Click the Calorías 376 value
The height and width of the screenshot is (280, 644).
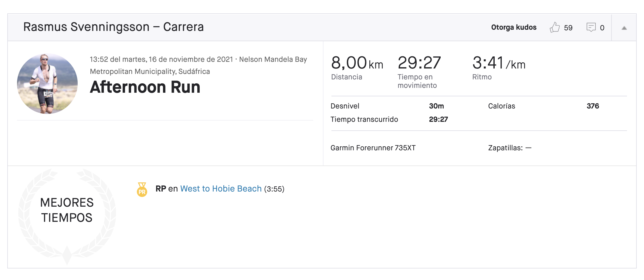coord(592,106)
